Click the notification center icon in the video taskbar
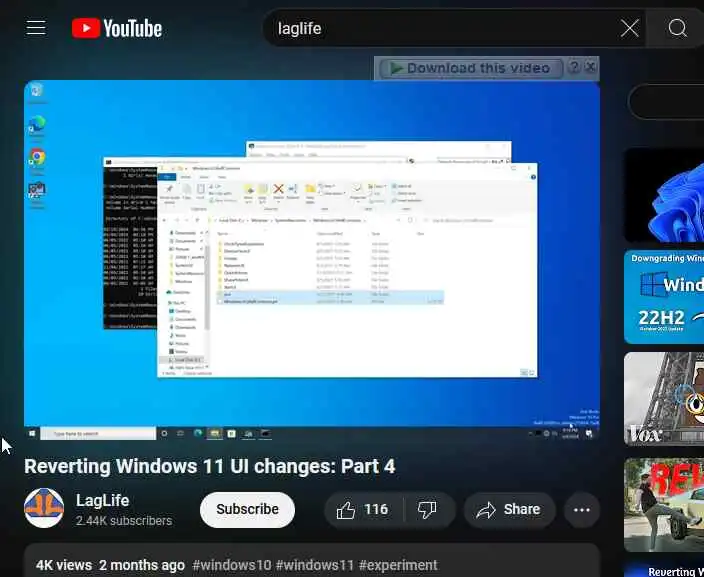This screenshot has height=577, width=704. 590,434
